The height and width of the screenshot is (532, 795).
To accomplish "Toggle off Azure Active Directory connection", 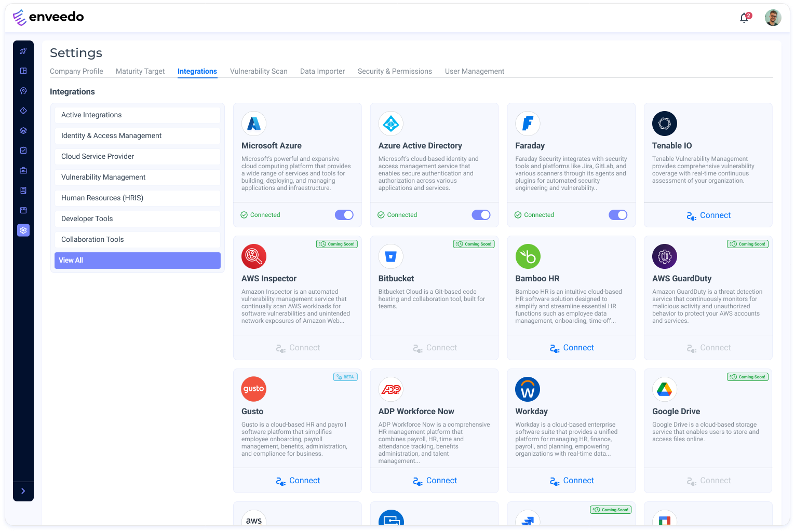I will click(x=481, y=215).
